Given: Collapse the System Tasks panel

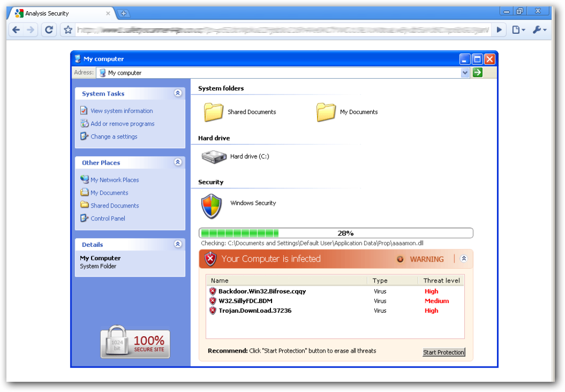Looking at the screenshot, I should point(177,93).
